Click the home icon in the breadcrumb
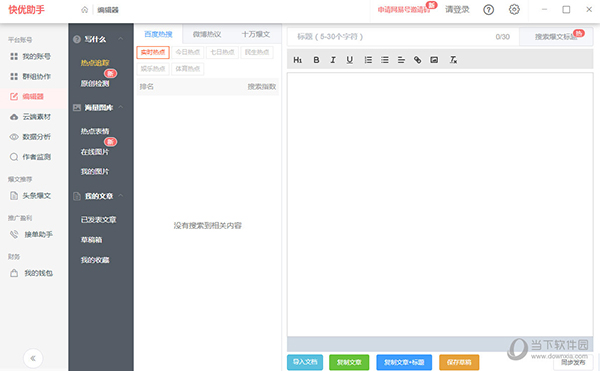The image size is (600, 371). (85, 10)
